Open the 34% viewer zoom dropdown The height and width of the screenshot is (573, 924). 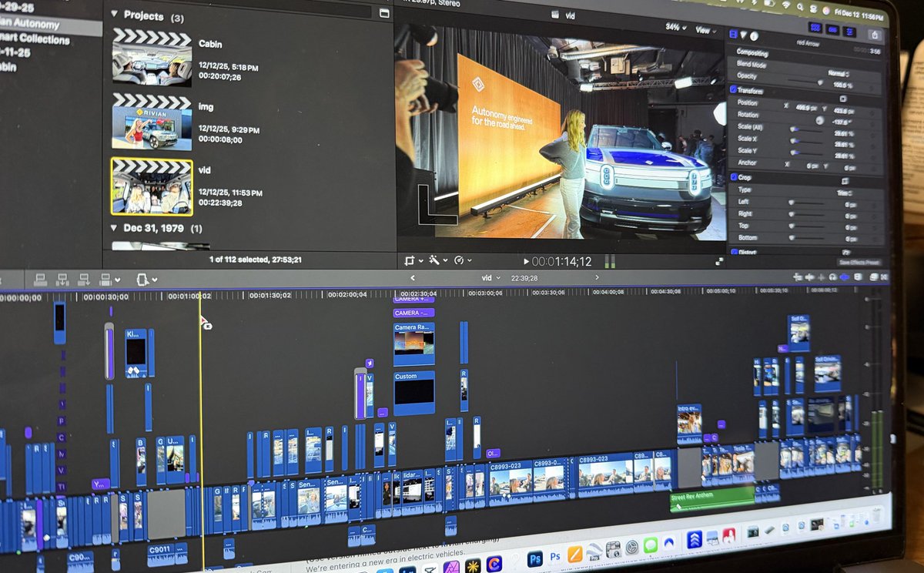pos(676,28)
